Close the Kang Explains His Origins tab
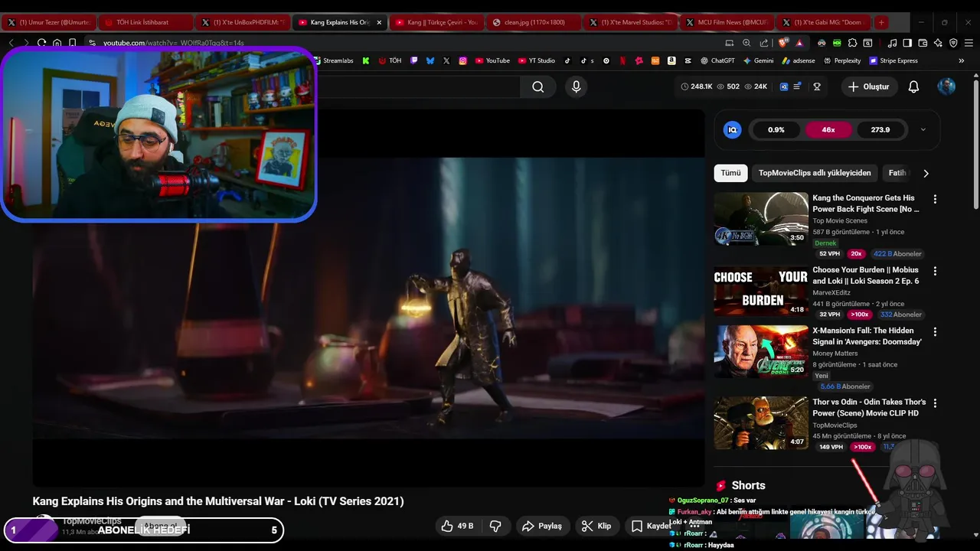Image resolution: width=980 pixels, height=551 pixels. [x=379, y=22]
